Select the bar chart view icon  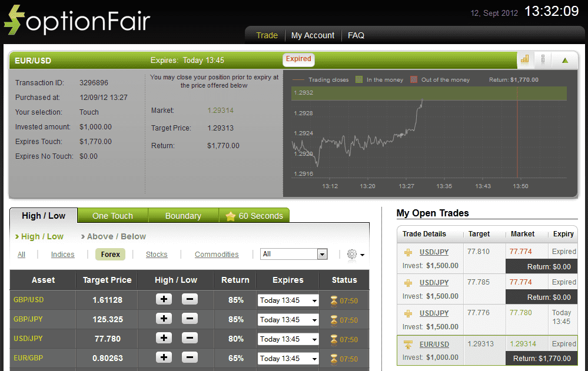click(x=525, y=59)
